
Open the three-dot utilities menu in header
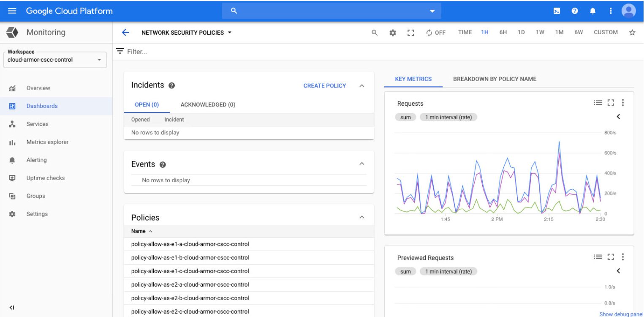coord(610,11)
